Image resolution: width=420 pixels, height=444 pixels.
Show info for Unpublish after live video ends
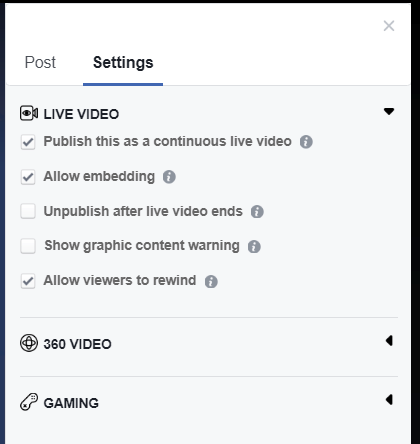point(257,211)
